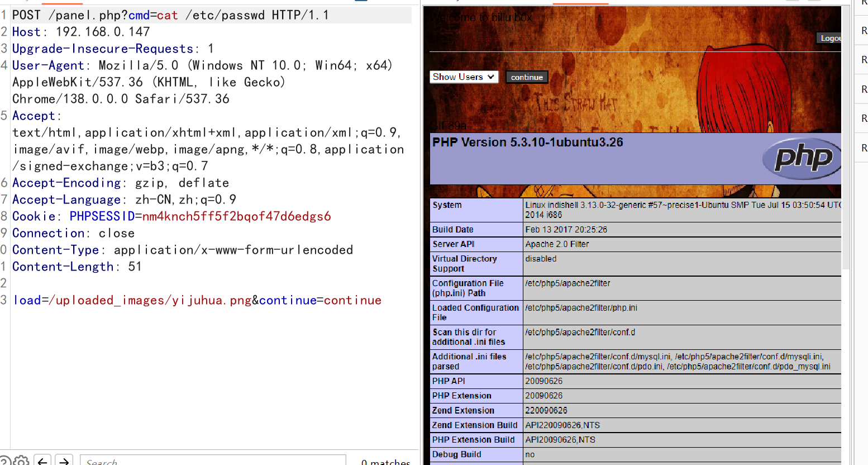This screenshot has height=465, width=868.
Task: Click the Logout button
Action: 830,38
